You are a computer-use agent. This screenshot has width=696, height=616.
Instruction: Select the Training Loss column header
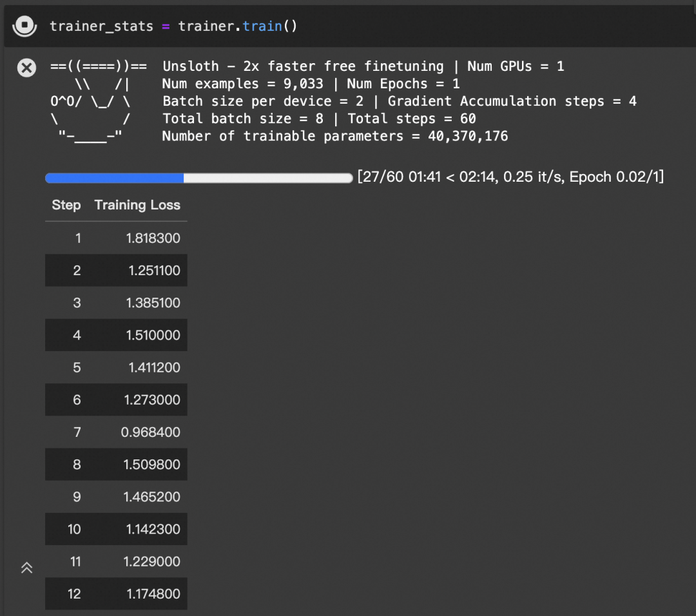coord(137,205)
